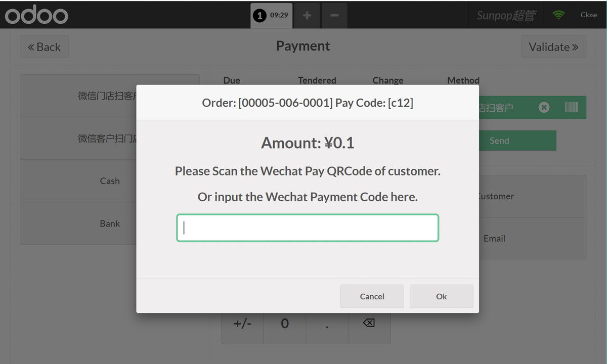607x364 pixels.
Task: Add a new order with plus button
Action: click(307, 16)
